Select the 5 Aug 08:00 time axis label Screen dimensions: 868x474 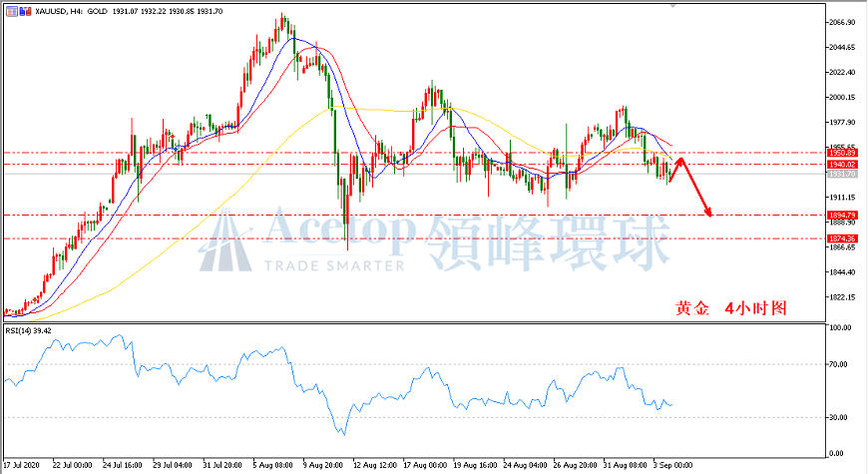[x=273, y=465]
